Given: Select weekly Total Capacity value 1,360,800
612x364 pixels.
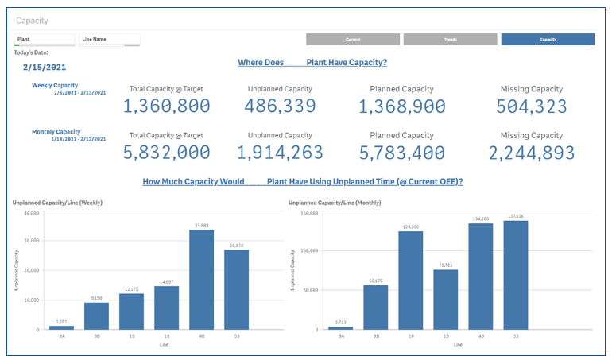Looking at the screenshot, I should click(x=167, y=106).
